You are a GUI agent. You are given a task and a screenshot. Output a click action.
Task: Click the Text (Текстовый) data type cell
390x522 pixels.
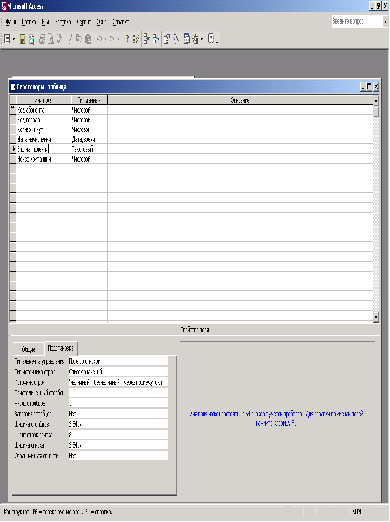[89, 149]
